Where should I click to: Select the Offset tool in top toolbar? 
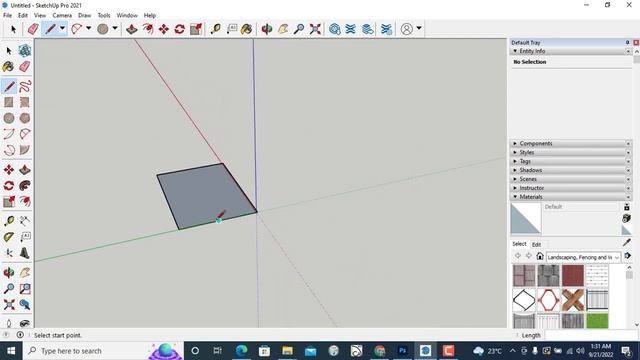tap(148, 29)
